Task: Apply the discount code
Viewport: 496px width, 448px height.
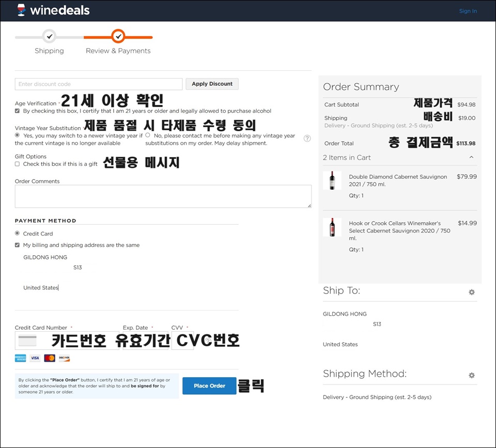Action: [x=212, y=84]
